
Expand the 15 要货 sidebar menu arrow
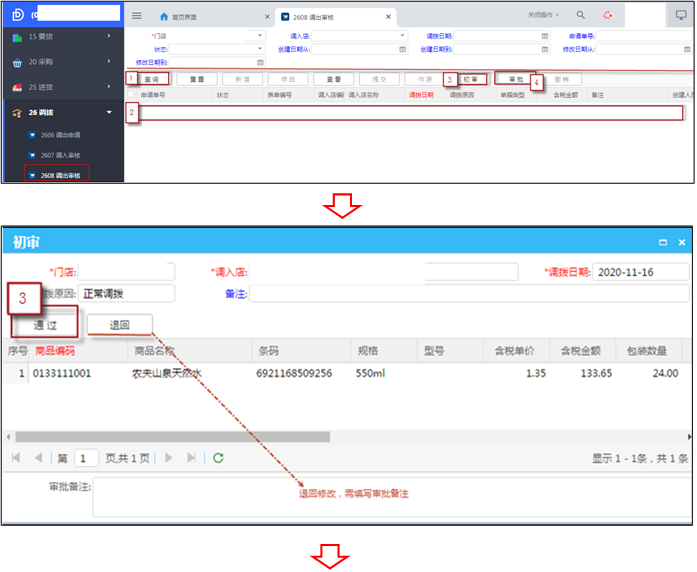pos(109,36)
